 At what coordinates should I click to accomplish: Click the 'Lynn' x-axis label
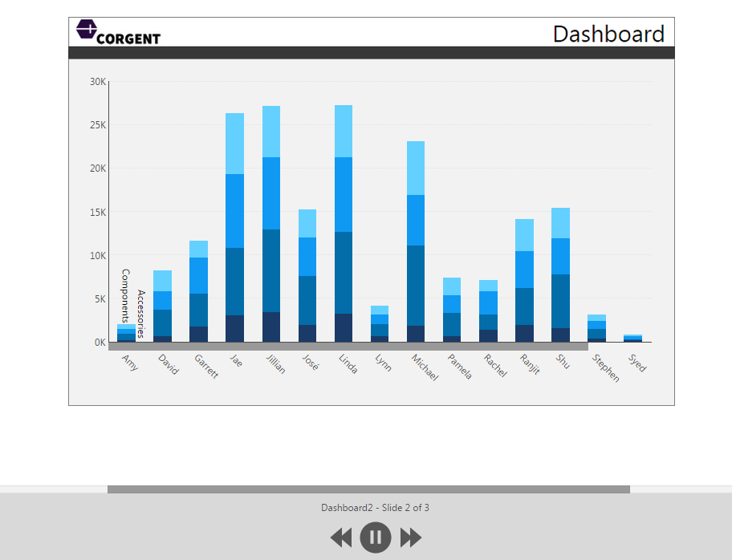click(x=383, y=363)
